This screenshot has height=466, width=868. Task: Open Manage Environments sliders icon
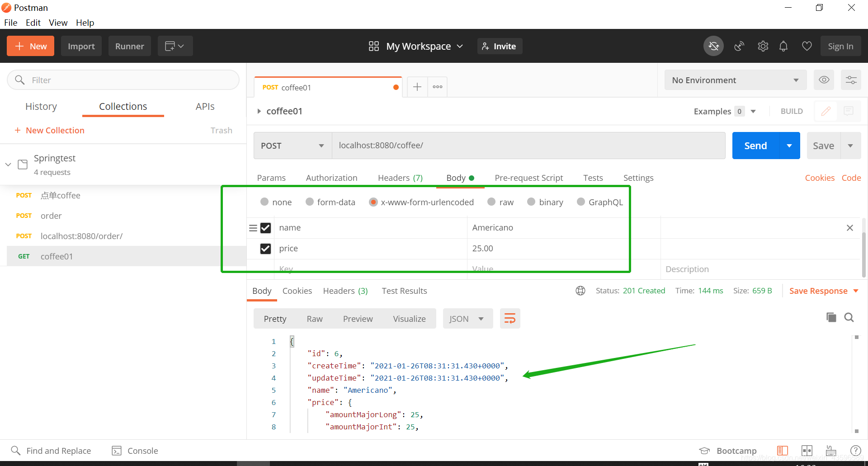click(x=851, y=80)
